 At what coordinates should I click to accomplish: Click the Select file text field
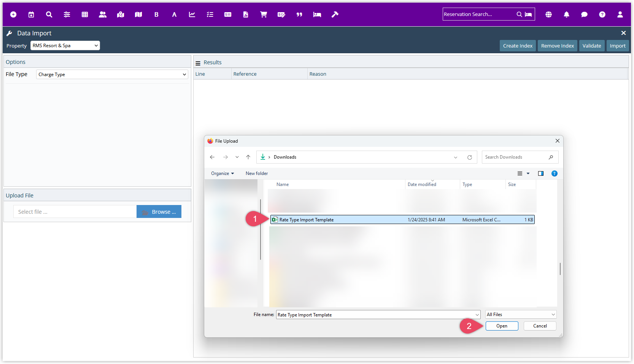[x=75, y=212]
